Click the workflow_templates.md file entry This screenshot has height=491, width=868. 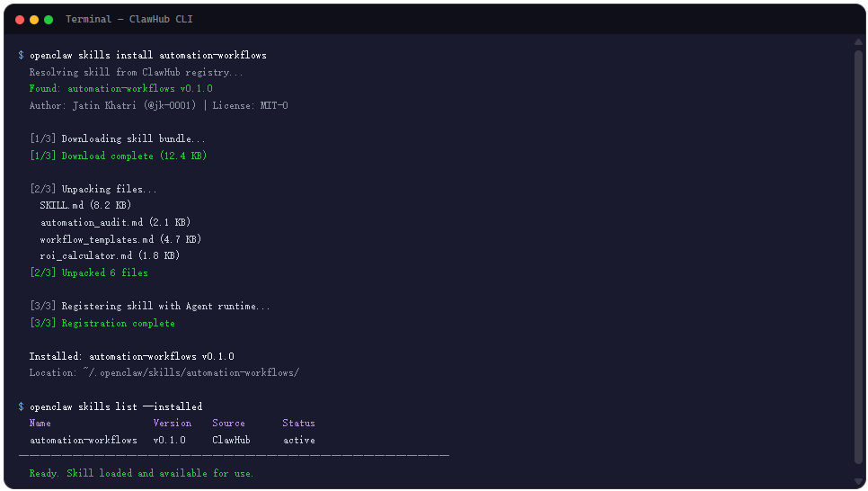tap(120, 239)
